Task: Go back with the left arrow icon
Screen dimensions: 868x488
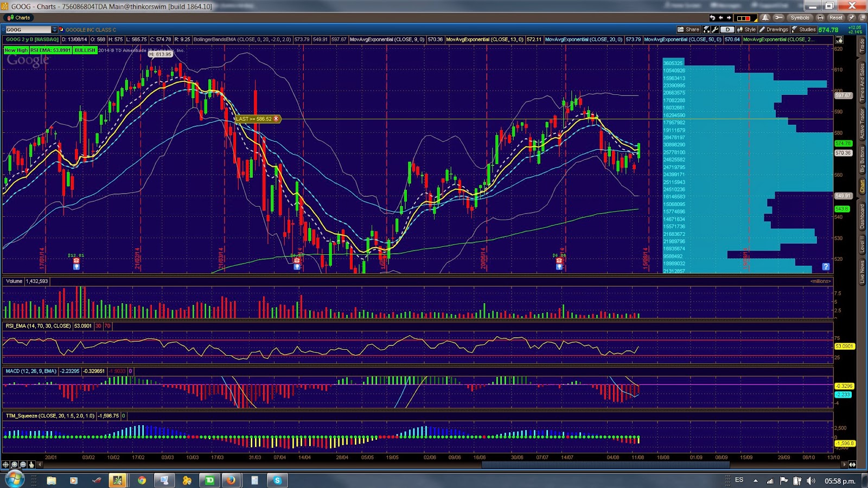Action: tap(721, 18)
